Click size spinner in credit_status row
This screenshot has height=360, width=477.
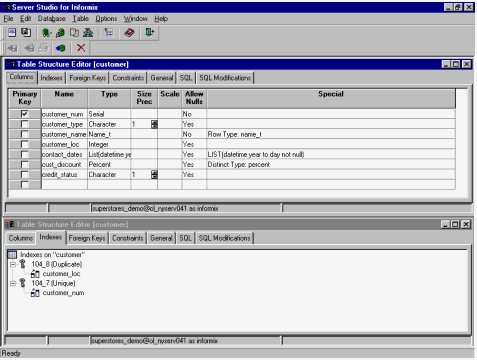[x=154, y=174]
